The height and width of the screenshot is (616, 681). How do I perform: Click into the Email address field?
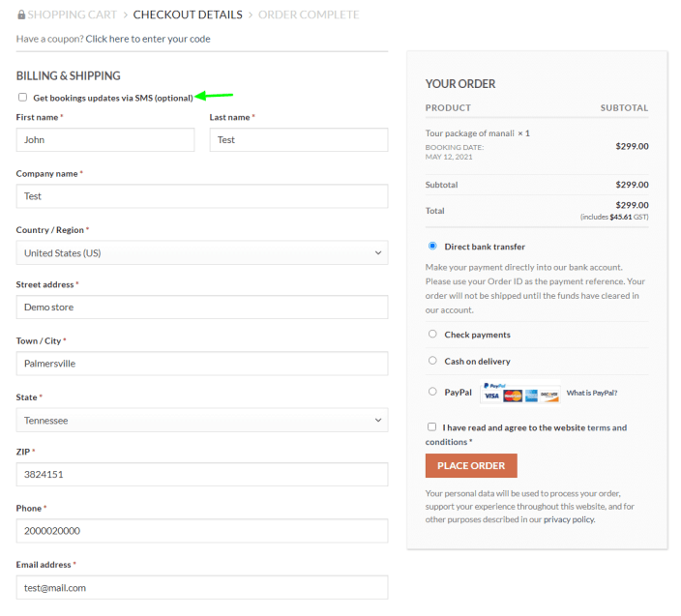pyautogui.click(x=201, y=587)
